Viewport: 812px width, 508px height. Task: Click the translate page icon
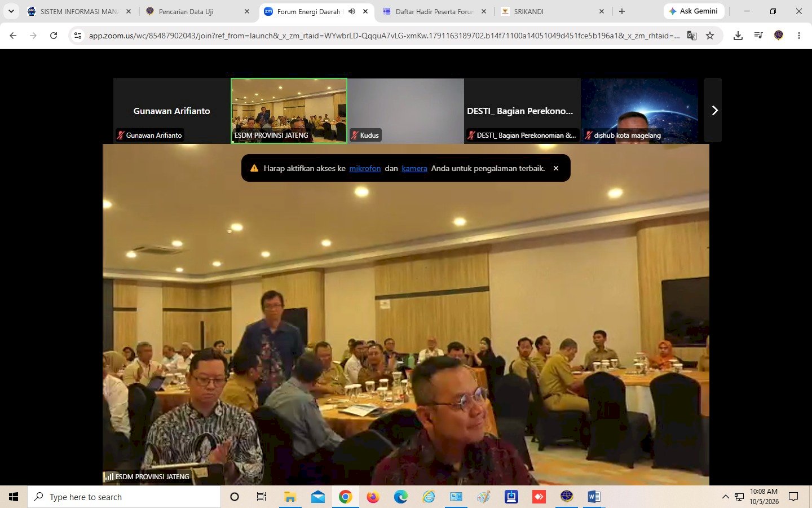(692, 36)
